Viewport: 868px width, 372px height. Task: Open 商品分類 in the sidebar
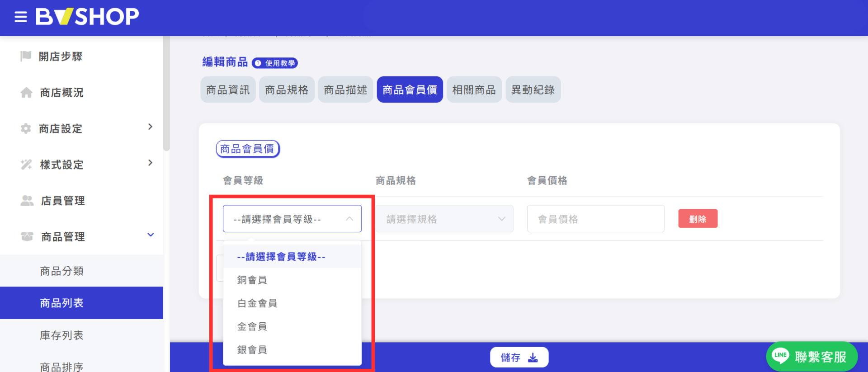81,271
